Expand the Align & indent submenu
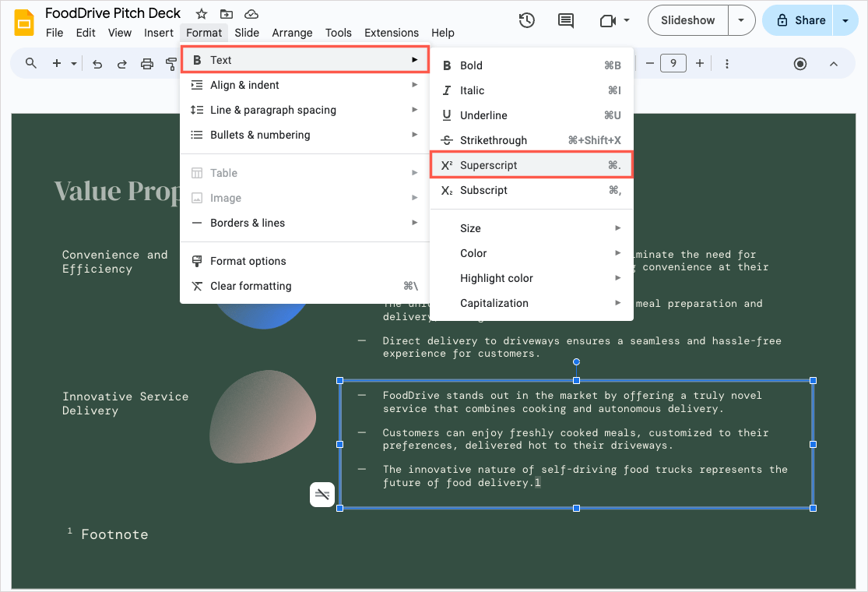Screen dimensions: 868x592 pyautogui.click(x=304, y=85)
